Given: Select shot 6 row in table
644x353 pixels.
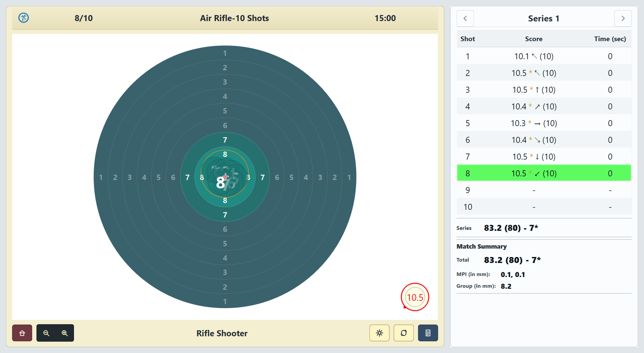Looking at the screenshot, I should coord(544,140).
